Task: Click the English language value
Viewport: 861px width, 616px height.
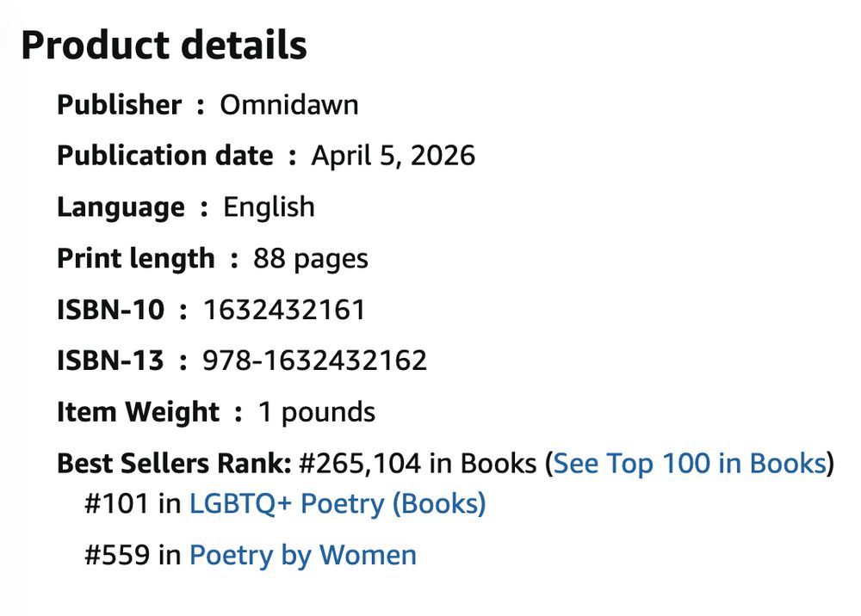Action: coord(269,207)
